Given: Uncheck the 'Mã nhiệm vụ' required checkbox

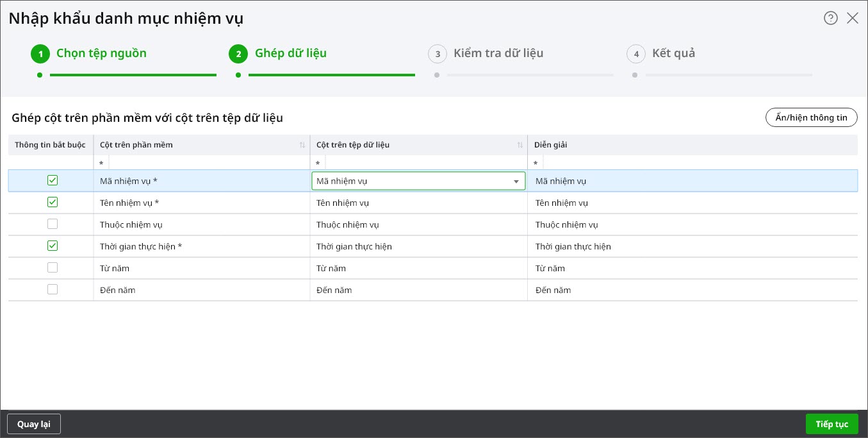Looking at the screenshot, I should (x=53, y=181).
